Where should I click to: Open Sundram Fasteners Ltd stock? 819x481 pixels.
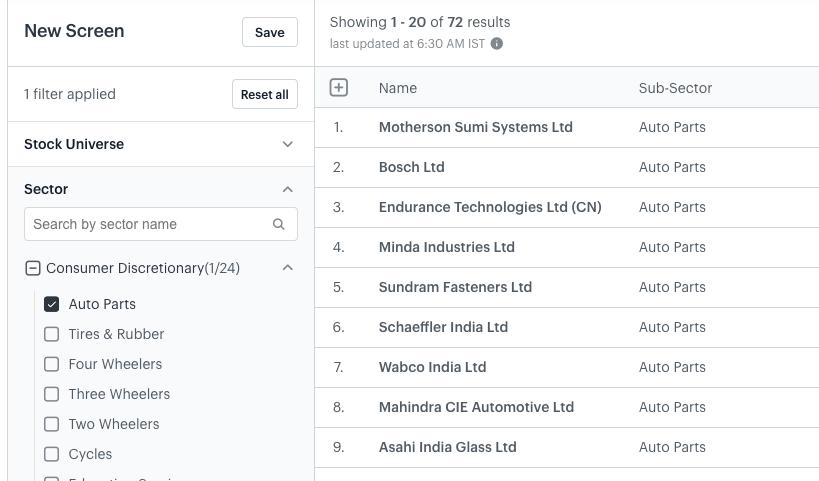455,287
